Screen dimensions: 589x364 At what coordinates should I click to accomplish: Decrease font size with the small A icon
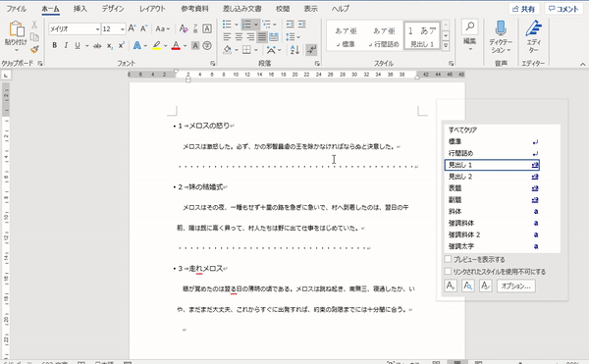[143, 28]
